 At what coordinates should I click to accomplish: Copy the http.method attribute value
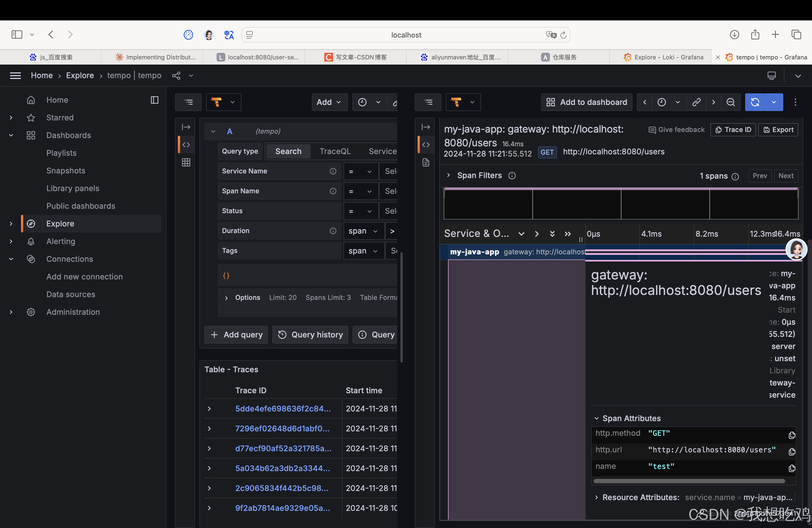pos(792,435)
